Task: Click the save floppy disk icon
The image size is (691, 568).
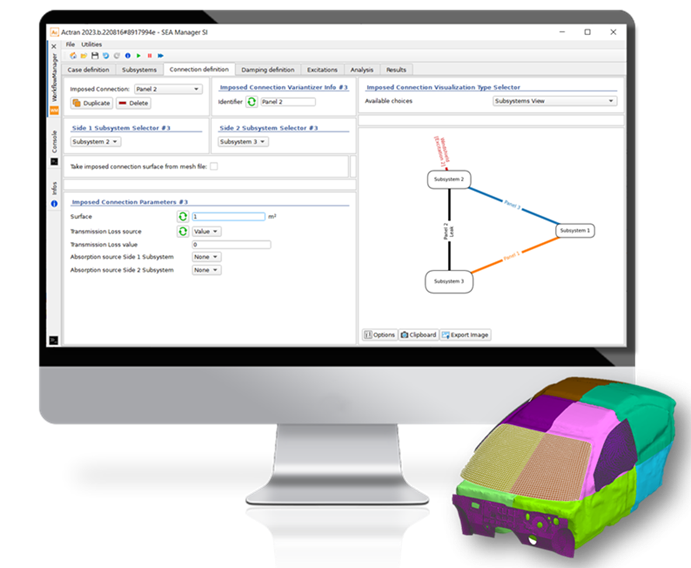Action: 95,56
